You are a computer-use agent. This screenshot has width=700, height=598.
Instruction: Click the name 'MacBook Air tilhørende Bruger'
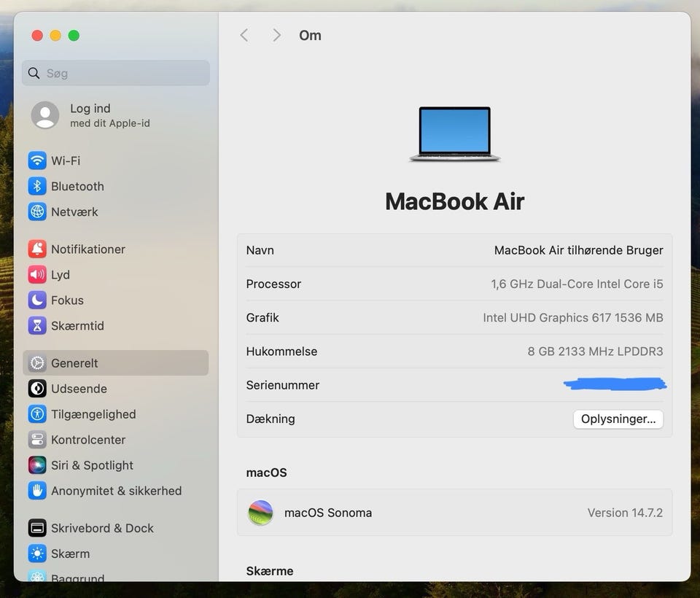[578, 250]
